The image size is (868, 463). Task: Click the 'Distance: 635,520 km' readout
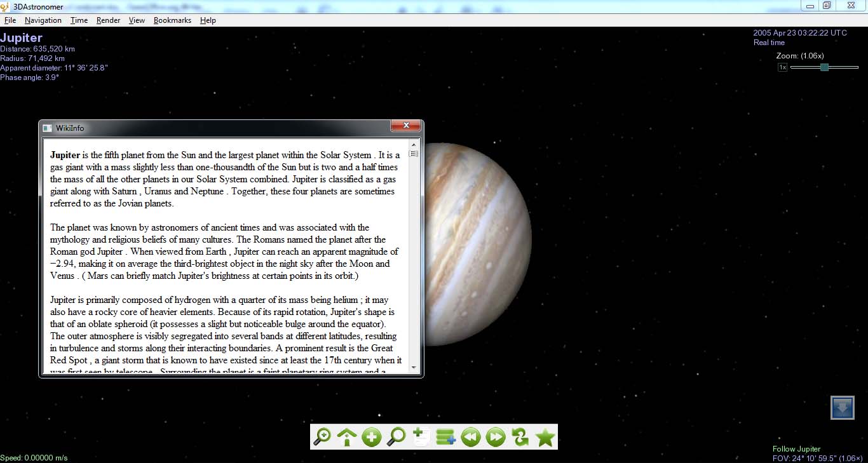tap(37, 49)
